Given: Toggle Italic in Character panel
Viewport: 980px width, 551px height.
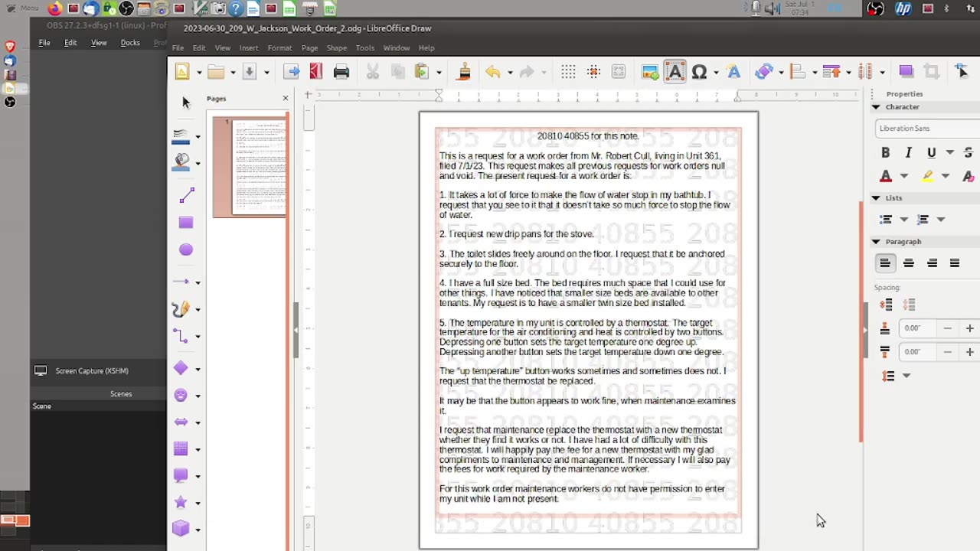Looking at the screenshot, I should [x=908, y=152].
